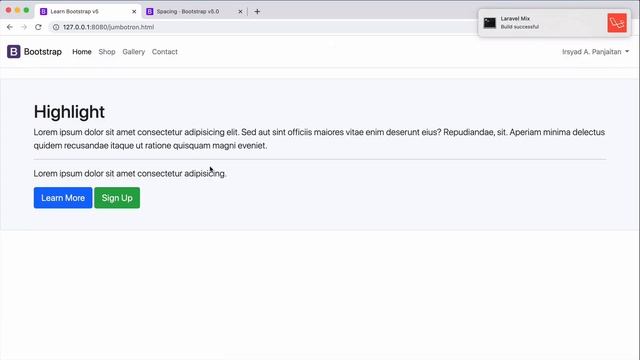Go back with the browser back arrow
The image size is (640, 360).
point(10,27)
